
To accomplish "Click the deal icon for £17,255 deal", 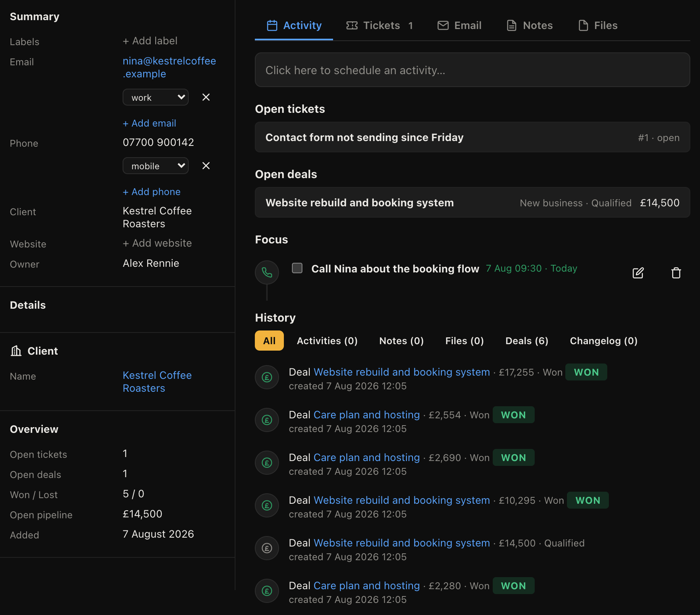I will (267, 378).
